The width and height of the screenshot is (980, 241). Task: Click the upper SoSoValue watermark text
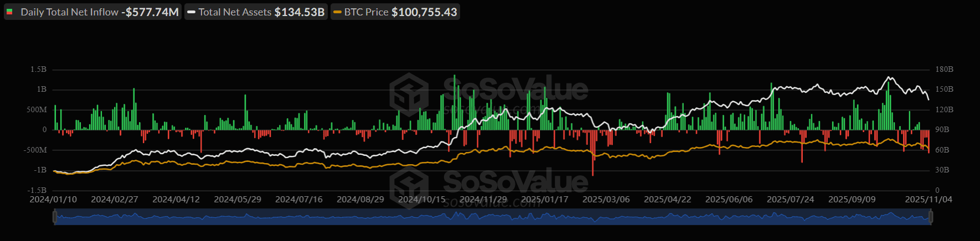(515, 90)
